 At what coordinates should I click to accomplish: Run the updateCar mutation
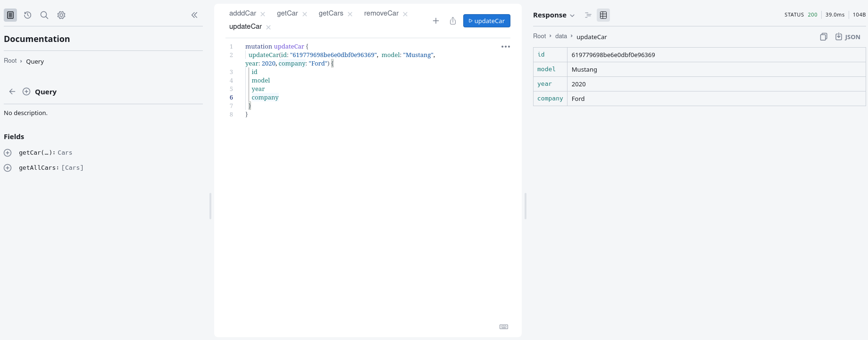487,21
